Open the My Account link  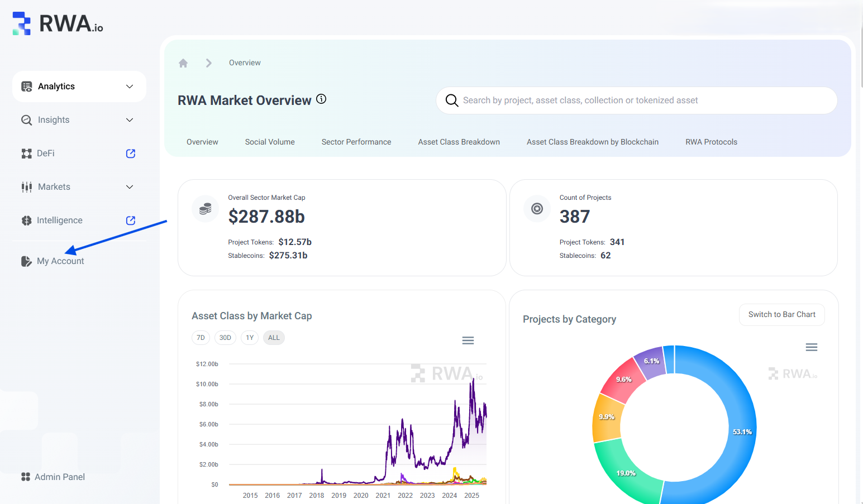pyautogui.click(x=60, y=261)
